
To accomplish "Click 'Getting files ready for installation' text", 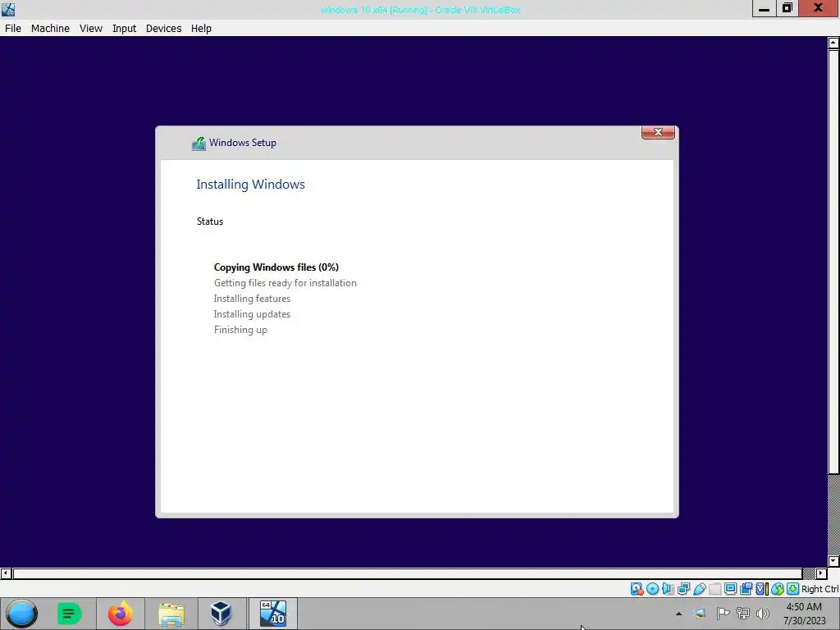I will (285, 283).
